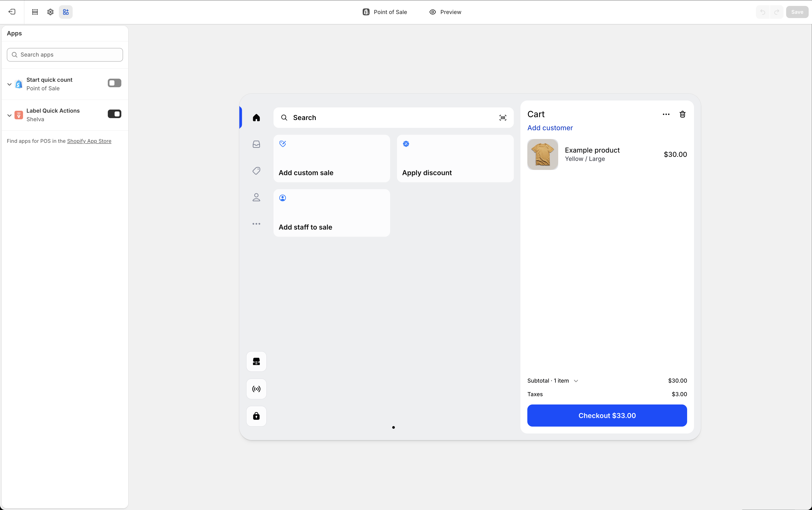
Task: Open the POS sidebar more menu
Action: click(x=256, y=224)
